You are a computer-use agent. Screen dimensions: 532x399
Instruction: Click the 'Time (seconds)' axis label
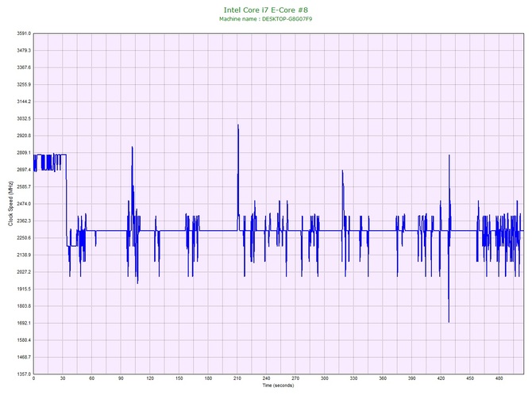point(278,385)
